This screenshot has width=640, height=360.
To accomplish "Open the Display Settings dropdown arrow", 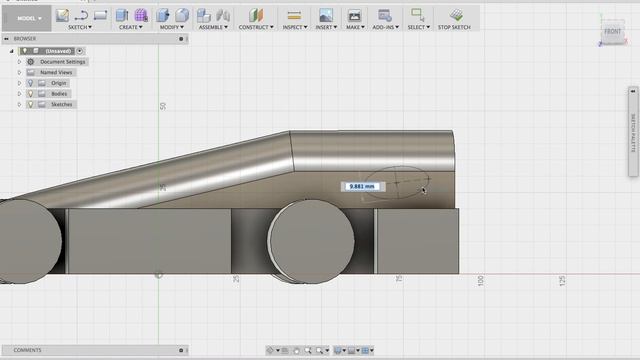I will pyautogui.click(x=344, y=350).
